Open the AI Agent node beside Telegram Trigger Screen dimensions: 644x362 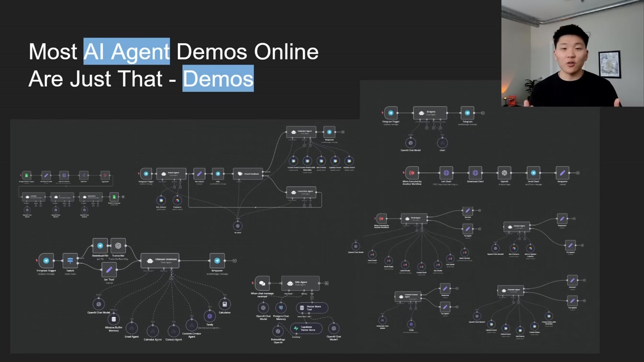tap(430, 113)
